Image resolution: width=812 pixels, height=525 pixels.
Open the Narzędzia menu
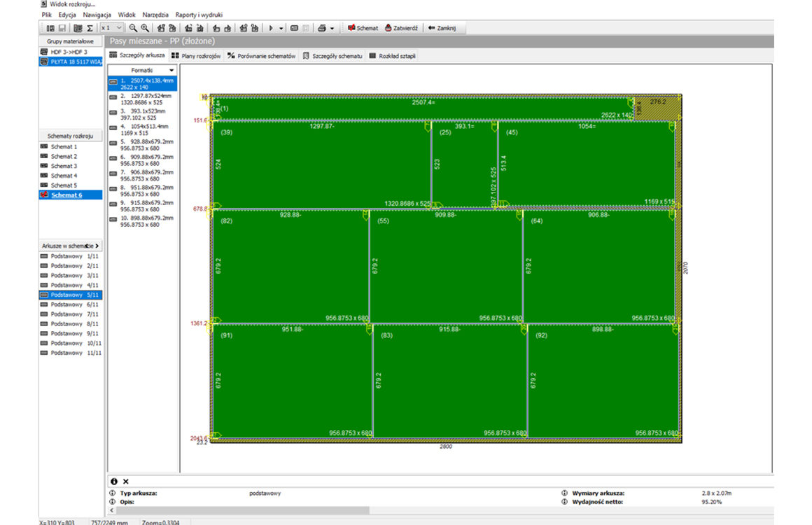(x=155, y=14)
